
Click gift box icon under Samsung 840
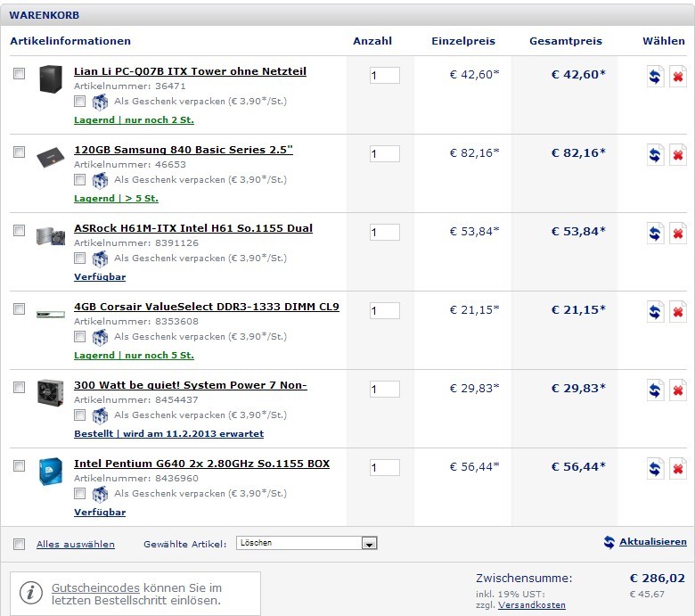coord(100,180)
